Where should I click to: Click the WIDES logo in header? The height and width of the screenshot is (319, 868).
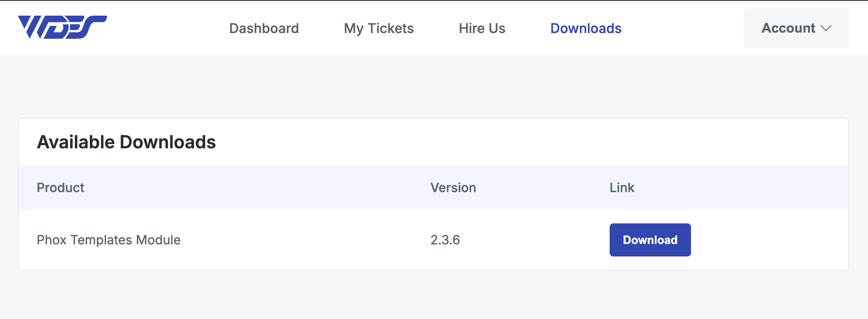coord(62,27)
